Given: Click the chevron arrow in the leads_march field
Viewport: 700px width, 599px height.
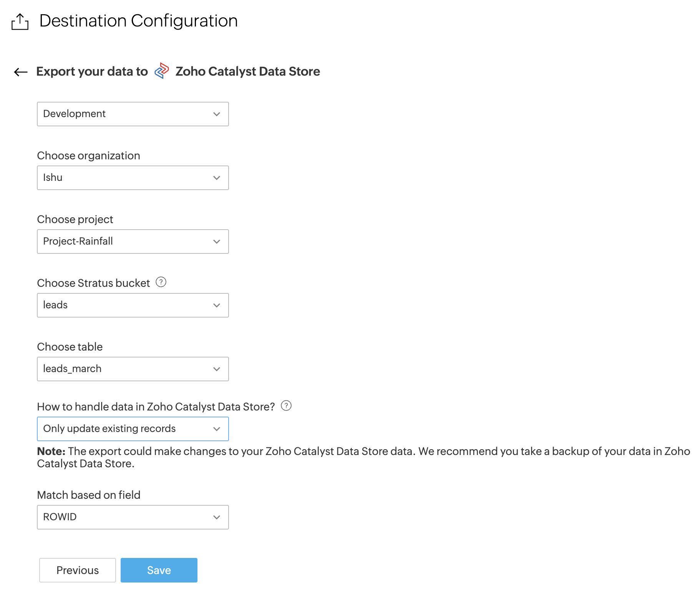Looking at the screenshot, I should [x=217, y=369].
